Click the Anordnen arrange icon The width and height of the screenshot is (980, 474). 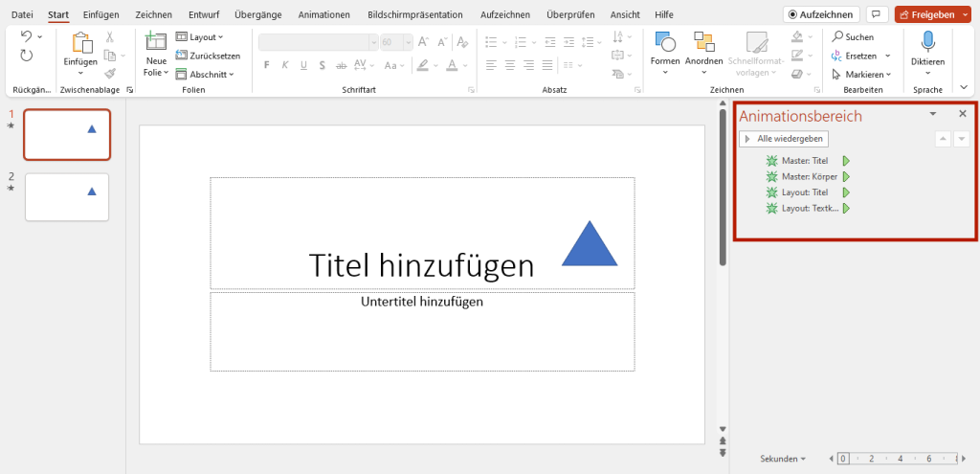coord(704,42)
